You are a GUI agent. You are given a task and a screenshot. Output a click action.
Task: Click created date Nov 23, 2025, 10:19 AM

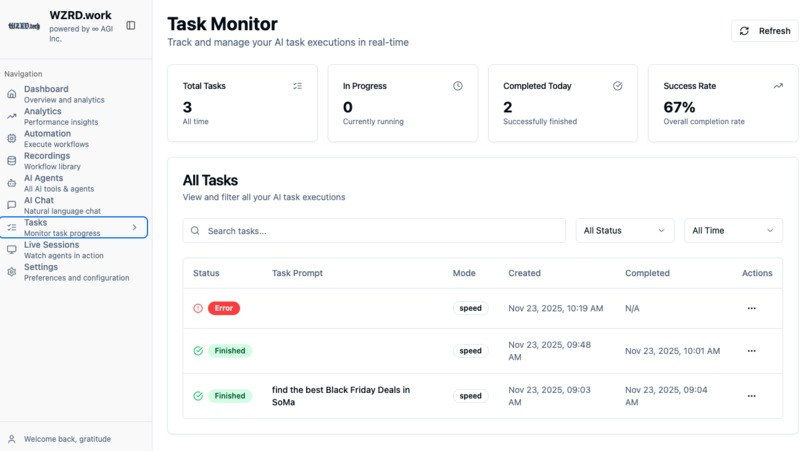coord(556,308)
